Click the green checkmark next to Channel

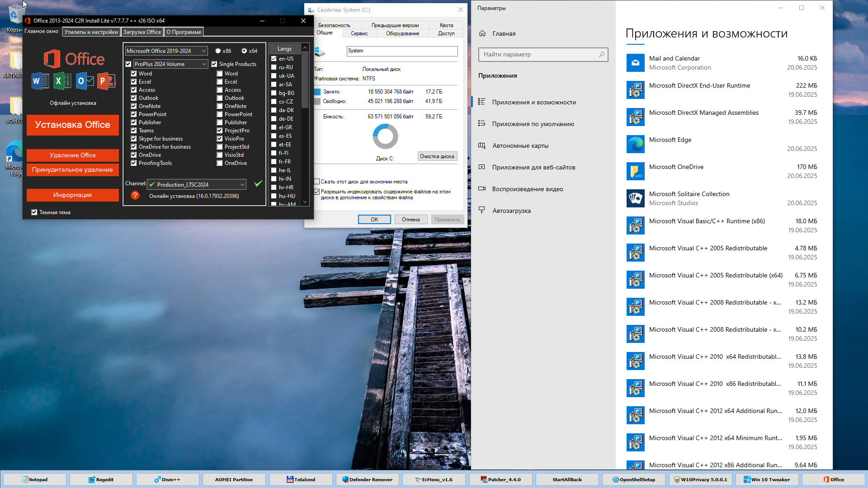[x=258, y=183]
